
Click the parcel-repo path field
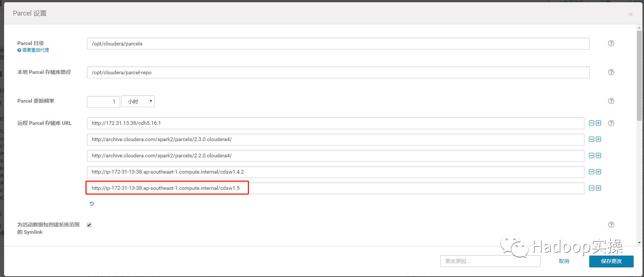click(x=338, y=72)
